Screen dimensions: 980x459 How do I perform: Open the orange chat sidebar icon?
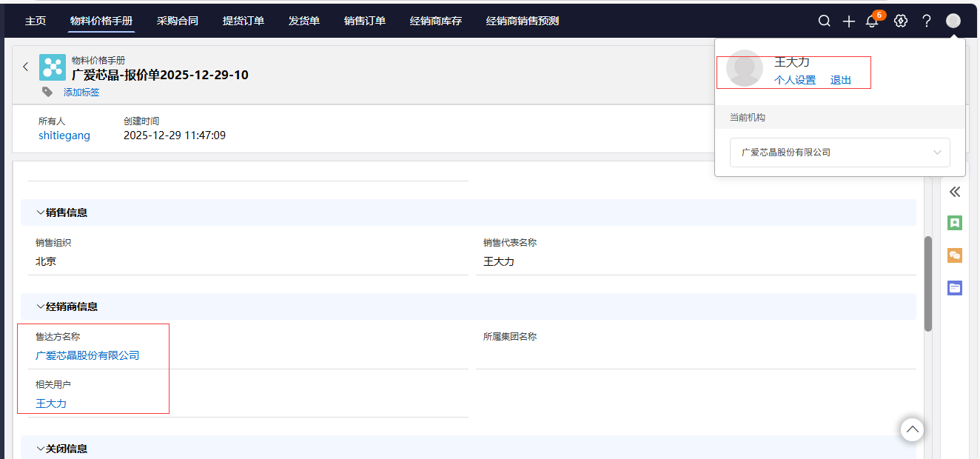tap(955, 255)
